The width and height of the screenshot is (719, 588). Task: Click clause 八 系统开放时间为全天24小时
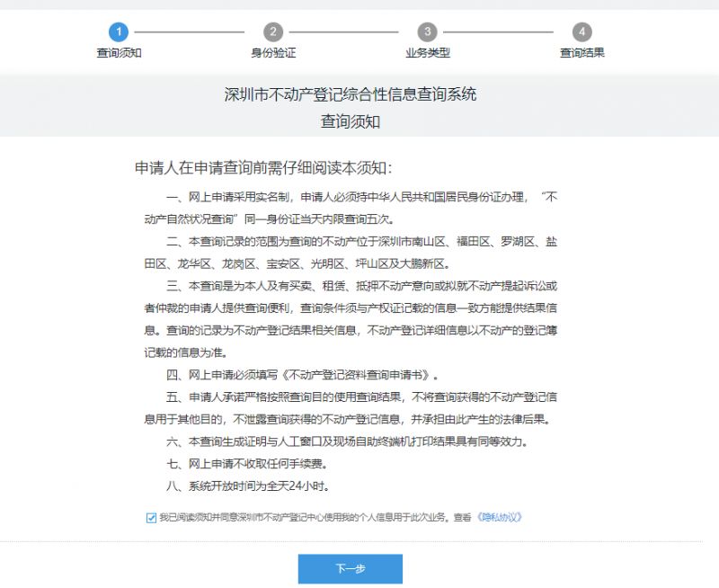point(248,486)
